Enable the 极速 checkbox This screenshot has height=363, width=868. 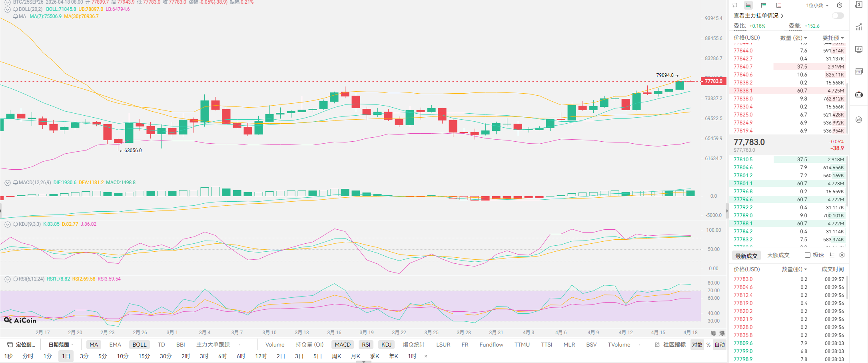point(808,255)
